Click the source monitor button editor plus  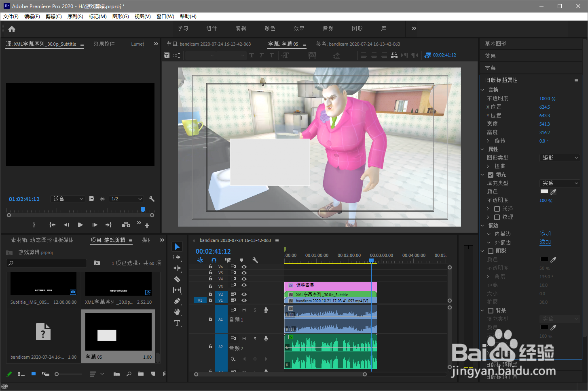tap(147, 225)
